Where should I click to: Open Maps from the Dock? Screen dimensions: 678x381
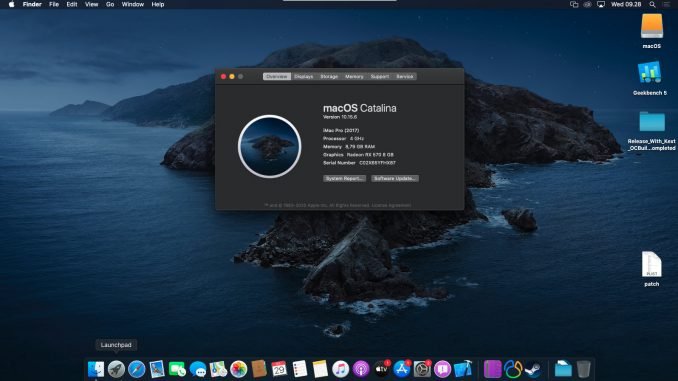pos(218,369)
